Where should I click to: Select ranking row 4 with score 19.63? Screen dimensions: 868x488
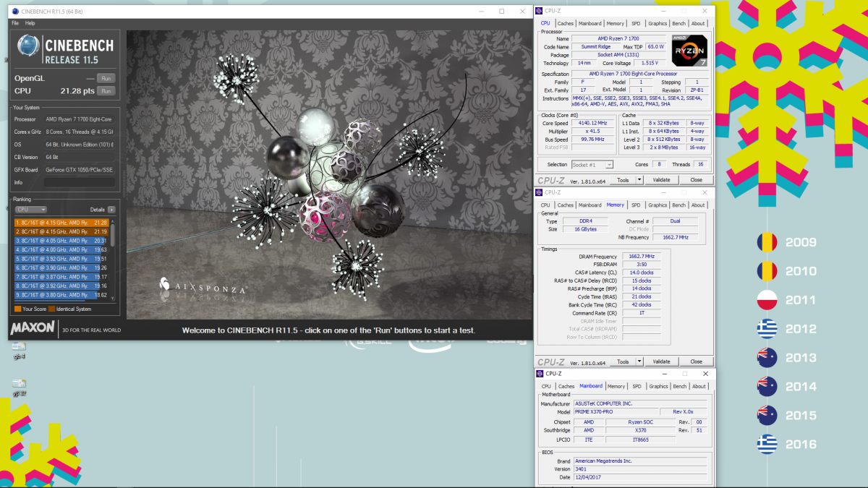[x=61, y=249]
